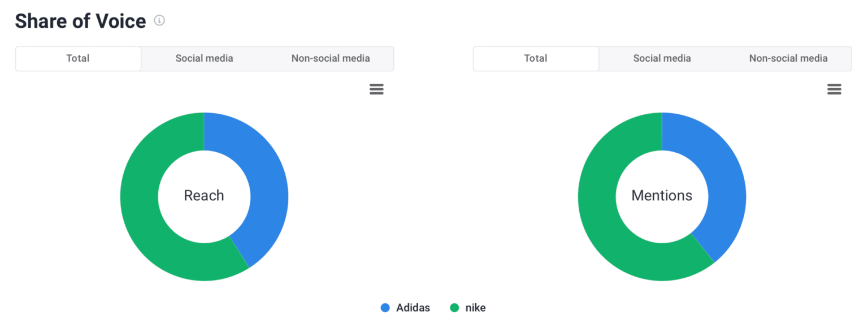Open Non-social media view on the Reach chart
The width and height of the screenshot is (868, 327).
(x=331, y=58)
